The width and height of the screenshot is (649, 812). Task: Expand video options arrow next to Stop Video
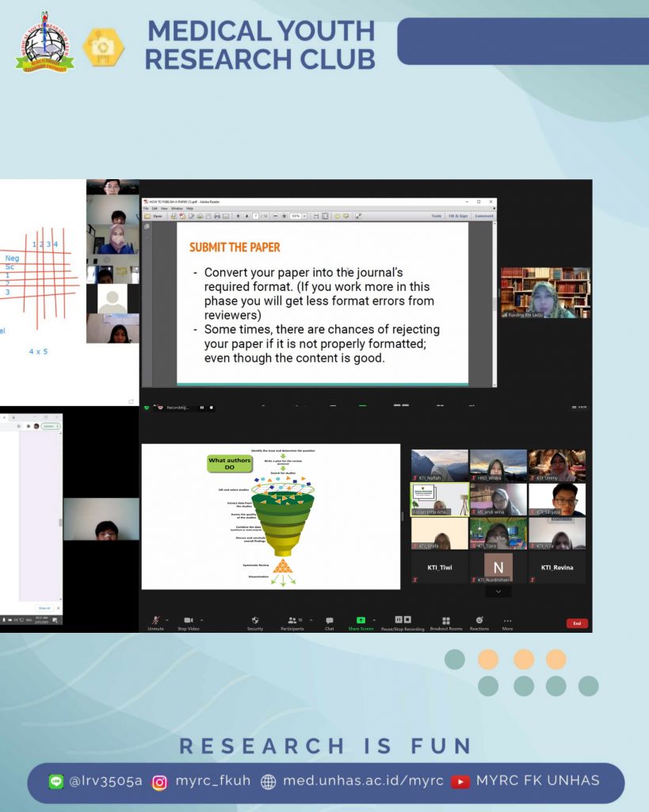click(201, 620)
